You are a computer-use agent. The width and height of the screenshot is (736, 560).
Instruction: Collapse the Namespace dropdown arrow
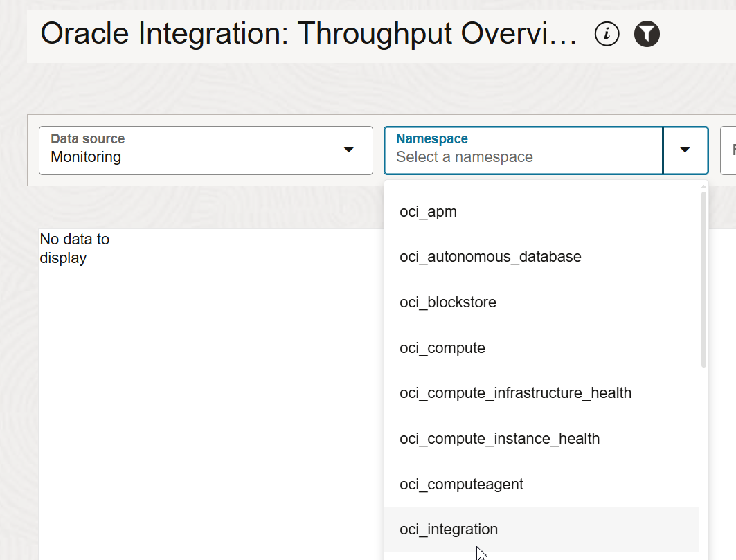coord(685,150)
